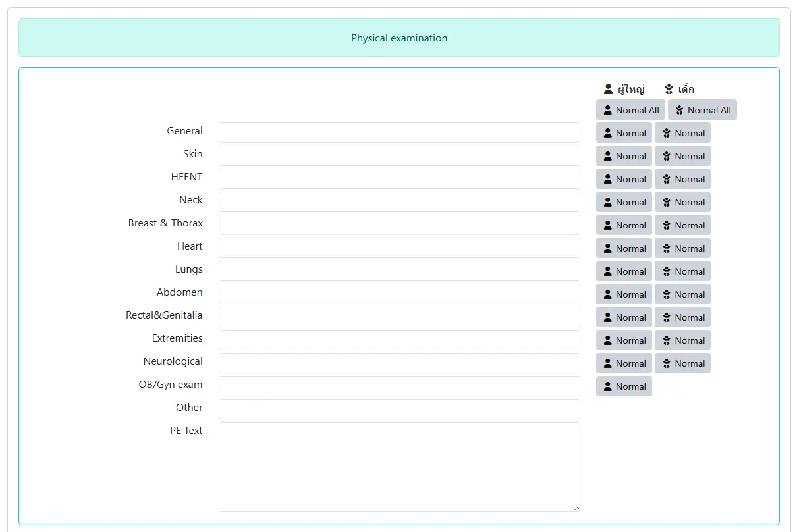Grab the PE Text resize handle
This screenshot has height=532, width=797.
[x=576, y=508]
